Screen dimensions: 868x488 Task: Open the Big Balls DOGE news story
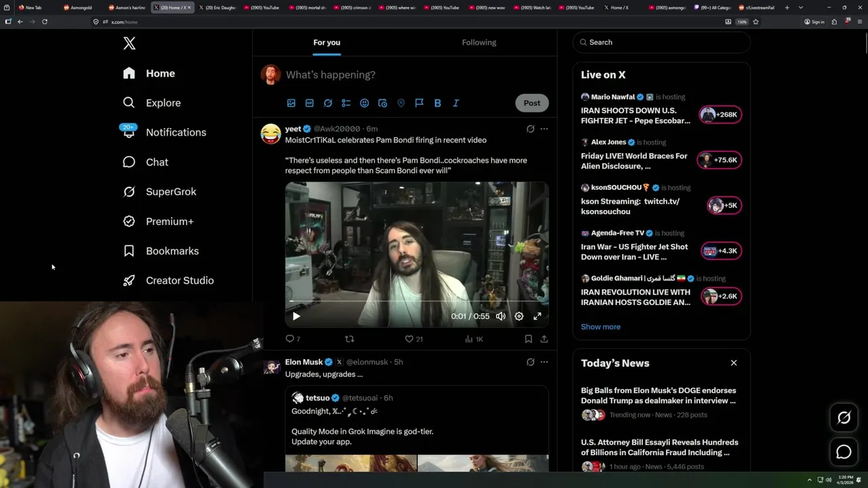661,403
